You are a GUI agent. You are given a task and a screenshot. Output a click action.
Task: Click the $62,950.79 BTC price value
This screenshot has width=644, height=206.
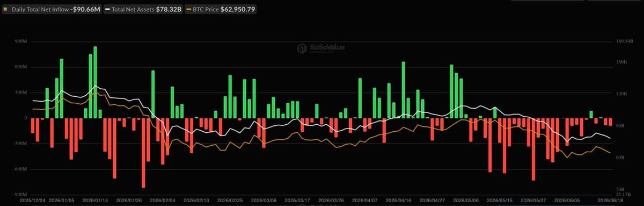coord(238,10)
